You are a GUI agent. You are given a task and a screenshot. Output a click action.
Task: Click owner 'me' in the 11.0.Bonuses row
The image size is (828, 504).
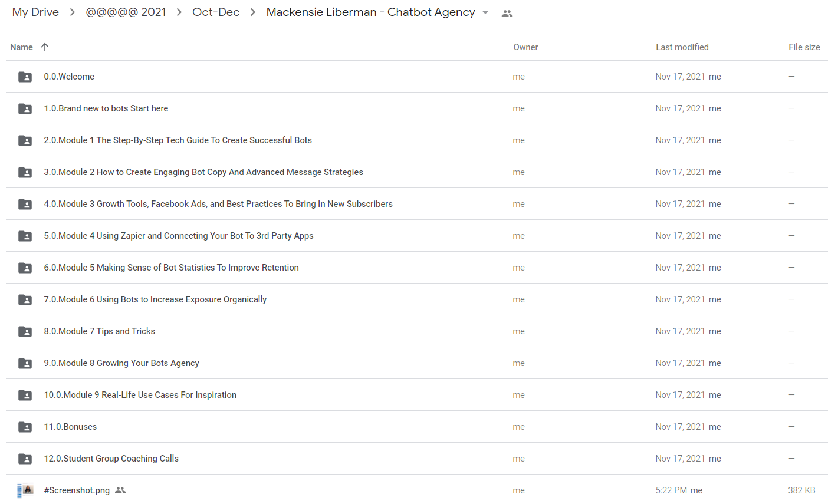pyautogui.click(x=519, y=427)
